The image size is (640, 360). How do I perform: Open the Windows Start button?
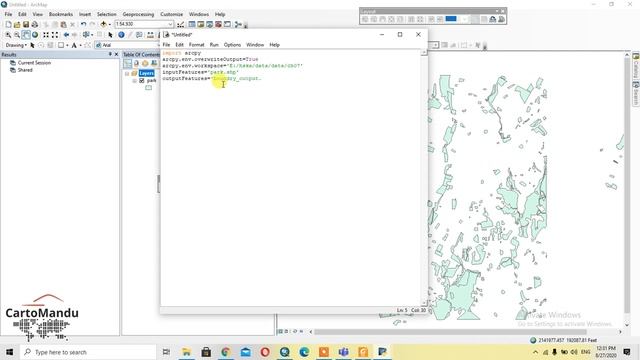tap(10, 352)
